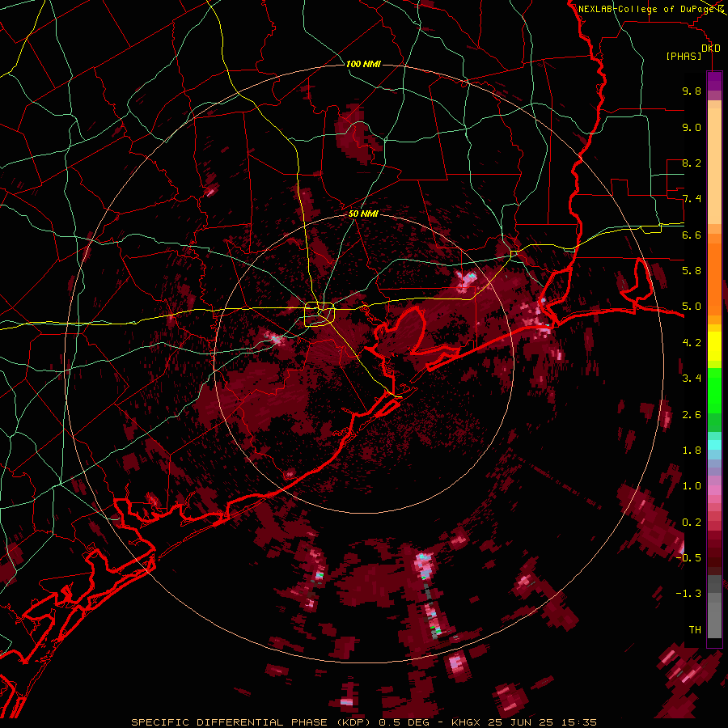Click the bright green segment of the color bar
The width and height of the screenshot is (728, 728).
pyautogui.click(x=714, y=390)
